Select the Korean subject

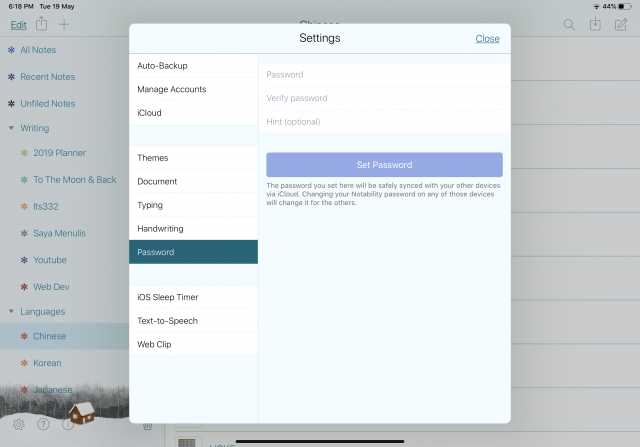pos(47,363)
